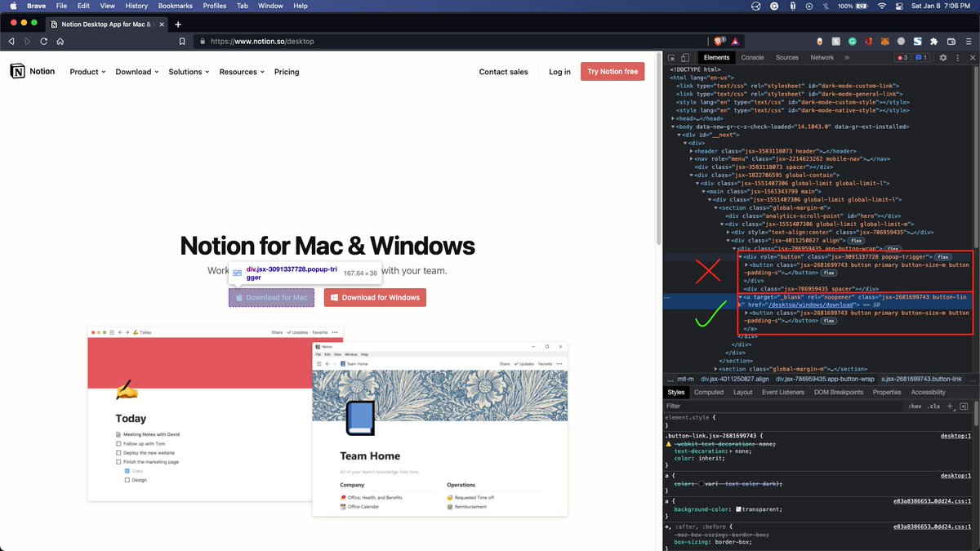980x551 pixels.
Task: Expand the Resources dropdown menu
Action: tap(242, 72)
